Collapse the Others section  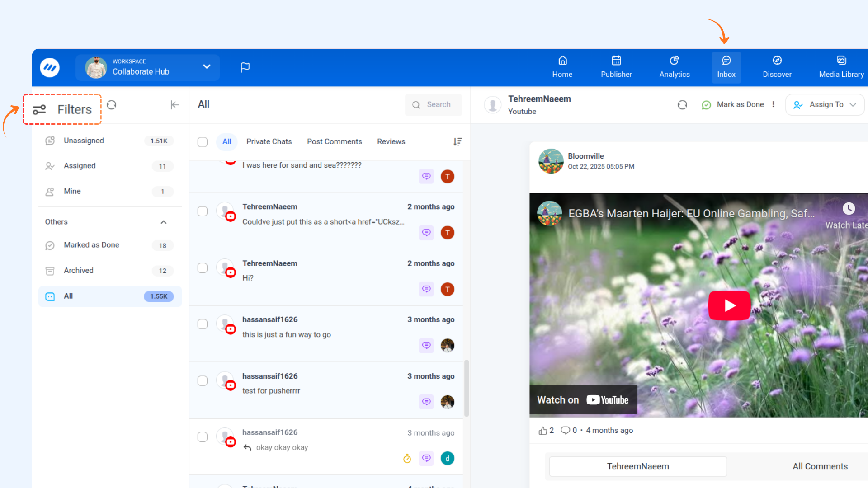point(164,222)
